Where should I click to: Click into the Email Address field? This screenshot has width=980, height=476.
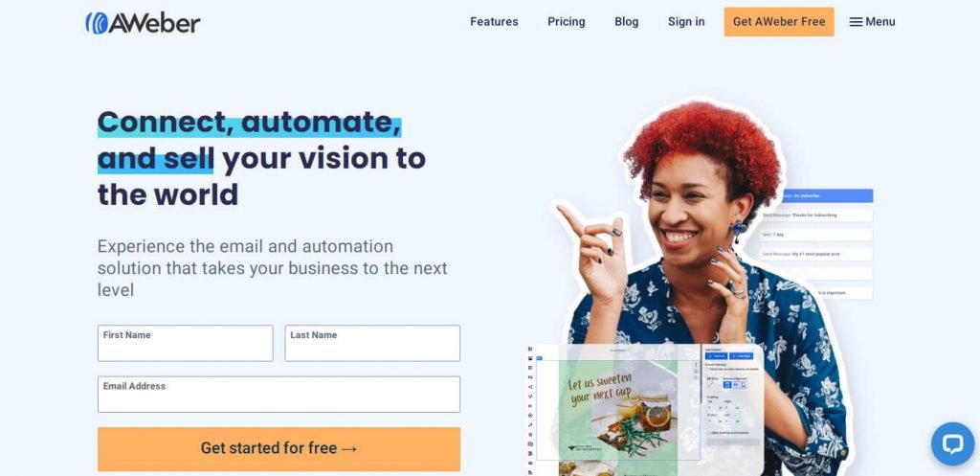click(278, 394)
